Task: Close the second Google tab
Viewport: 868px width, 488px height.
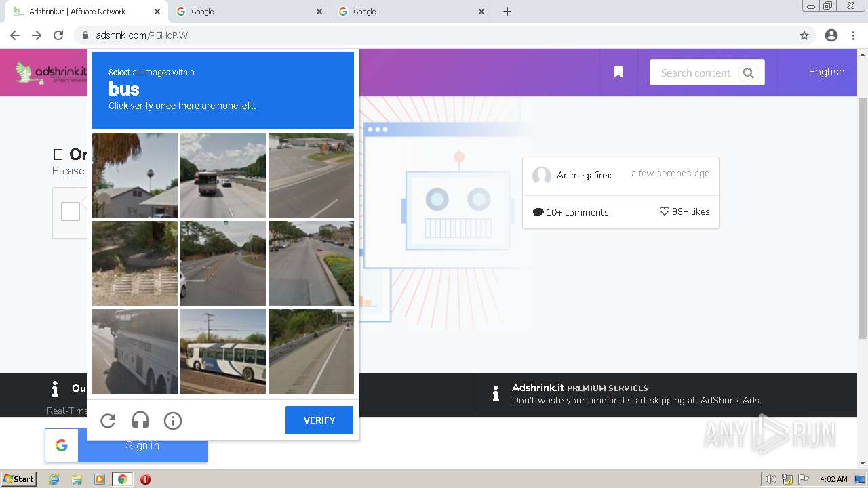Action: (x=319, y=12)
